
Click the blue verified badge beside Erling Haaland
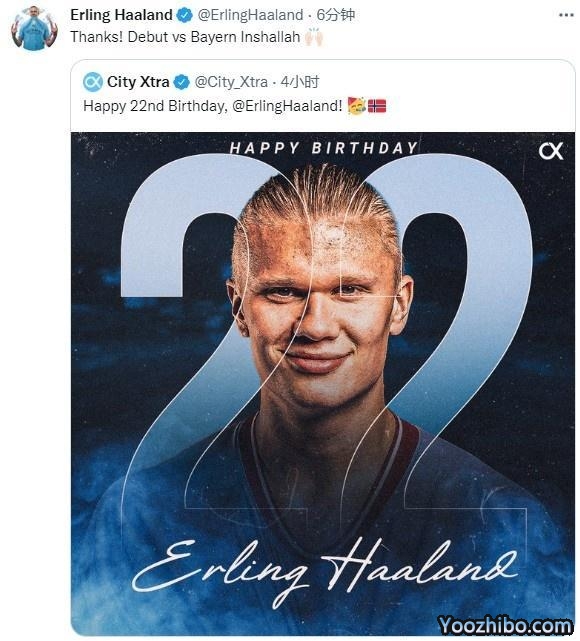(x=184, y=16)
